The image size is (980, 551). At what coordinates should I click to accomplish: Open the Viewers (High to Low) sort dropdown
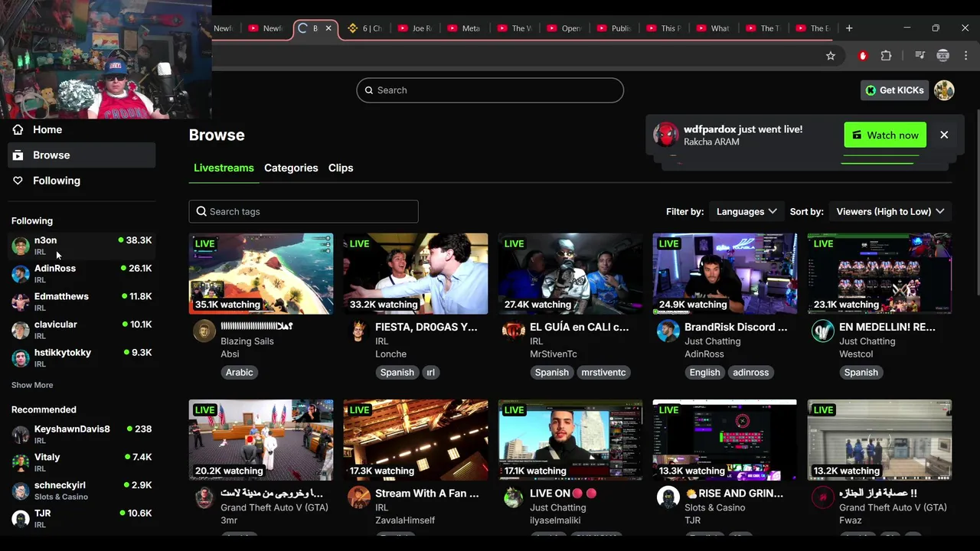[890, 211]
